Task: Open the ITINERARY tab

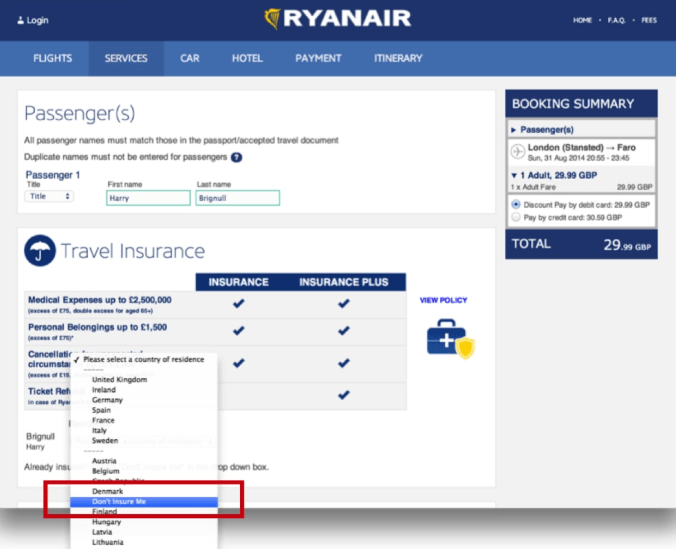Action: pos(398,58)
